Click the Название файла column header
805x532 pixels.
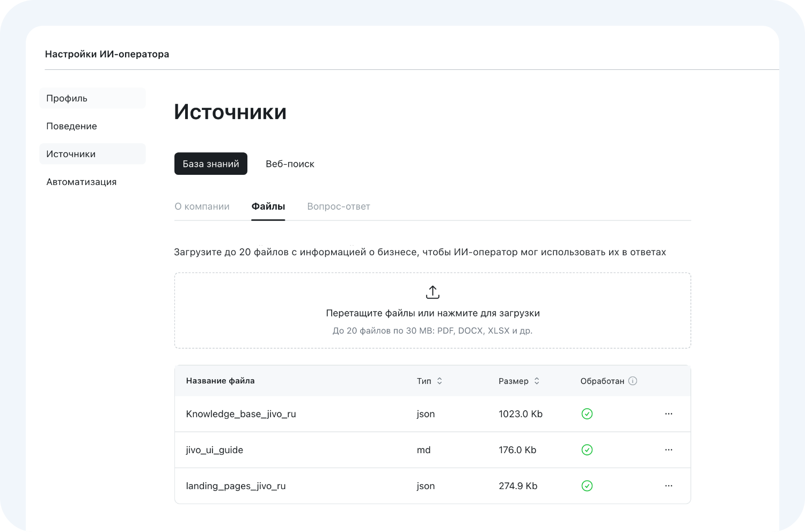pyautogui.click(x=220, y=381)
